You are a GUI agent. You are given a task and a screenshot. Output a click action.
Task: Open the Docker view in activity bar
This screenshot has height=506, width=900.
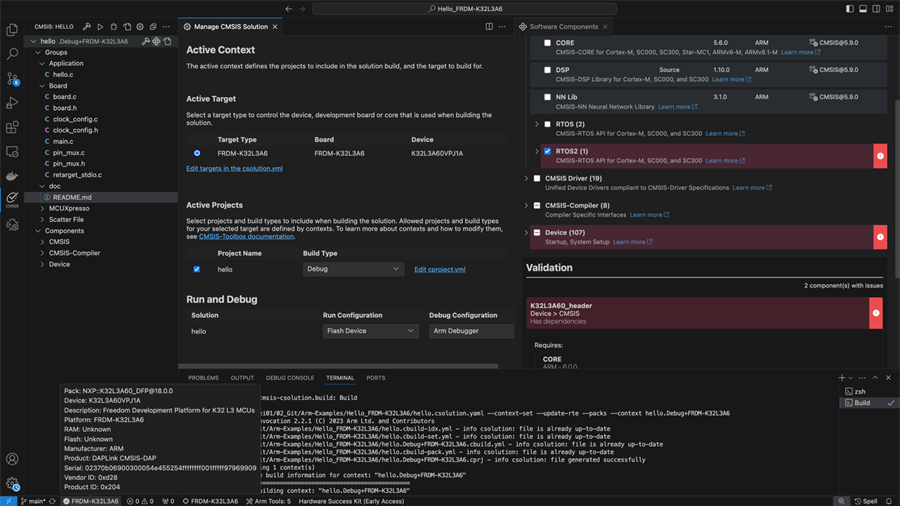coord(12,176)
